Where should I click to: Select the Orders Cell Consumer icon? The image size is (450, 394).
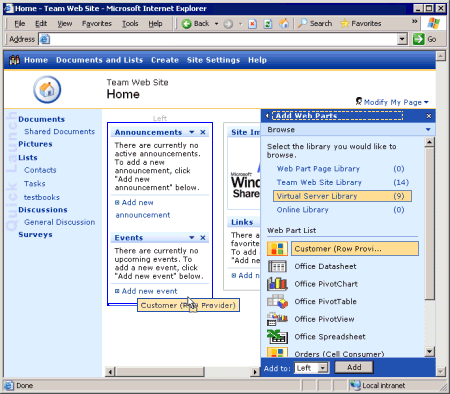pyautogui.click(x=277, y=353)
